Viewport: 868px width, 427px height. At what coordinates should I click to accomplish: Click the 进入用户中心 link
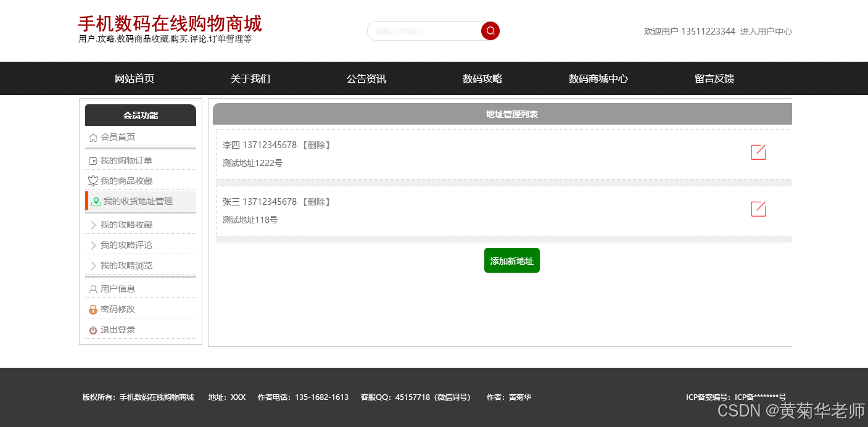point(766,31)
